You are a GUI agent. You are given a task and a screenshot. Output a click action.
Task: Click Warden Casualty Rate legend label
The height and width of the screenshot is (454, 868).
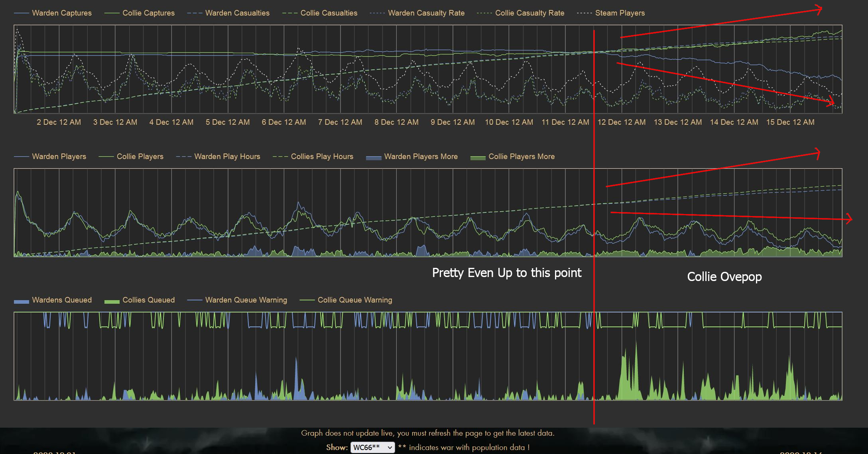coord(426,13)
